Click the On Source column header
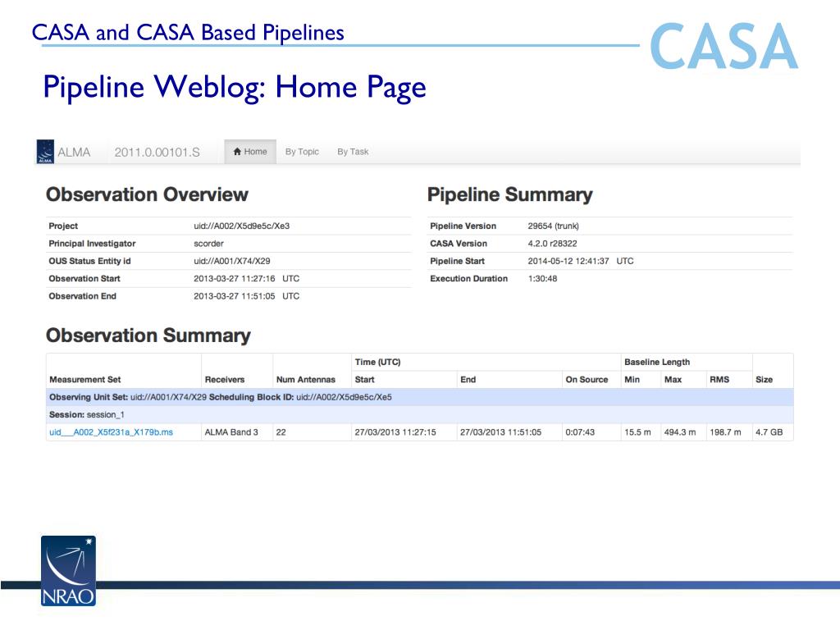The image size is (840, 630). 587,380
